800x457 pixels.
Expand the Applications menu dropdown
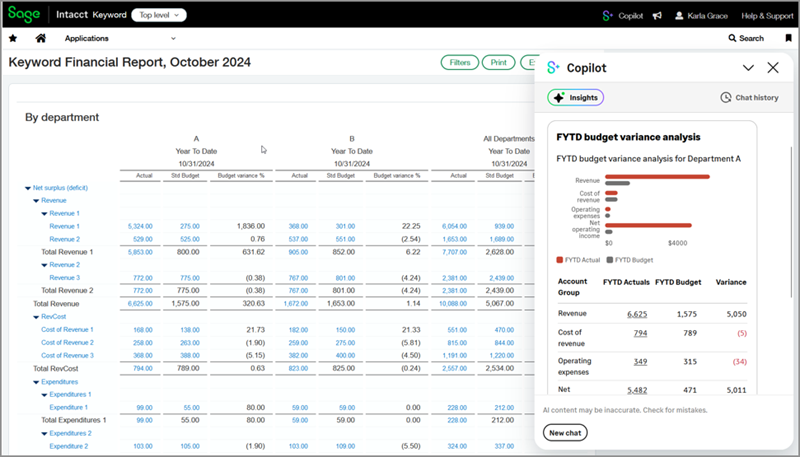coord(120,38)
